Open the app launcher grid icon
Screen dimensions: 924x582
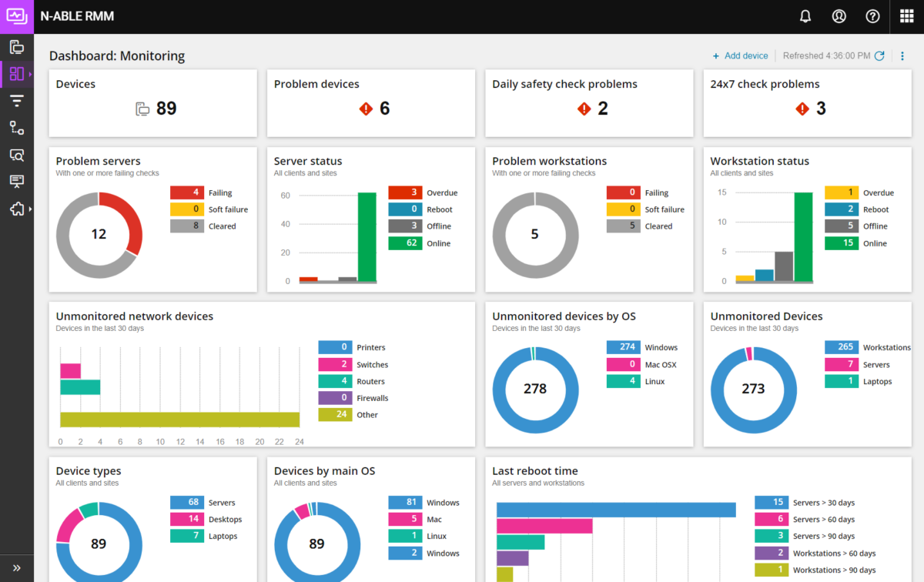[x=906, y=16]
